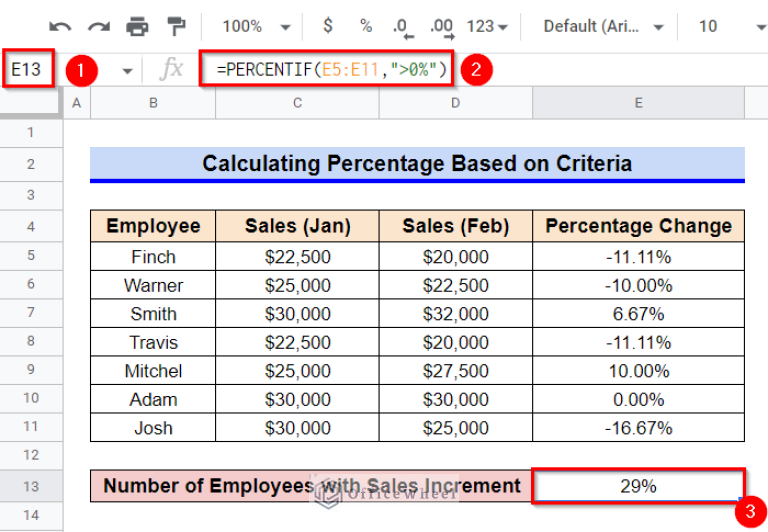Click the cell containing Smith
This screenshot has height=532, width=768.
tap(153, 314)
